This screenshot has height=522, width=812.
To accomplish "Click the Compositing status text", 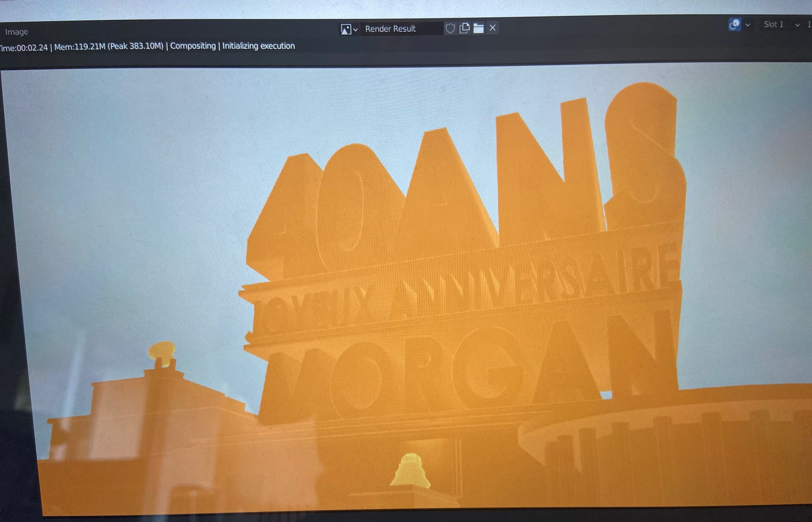I will 193,46.
